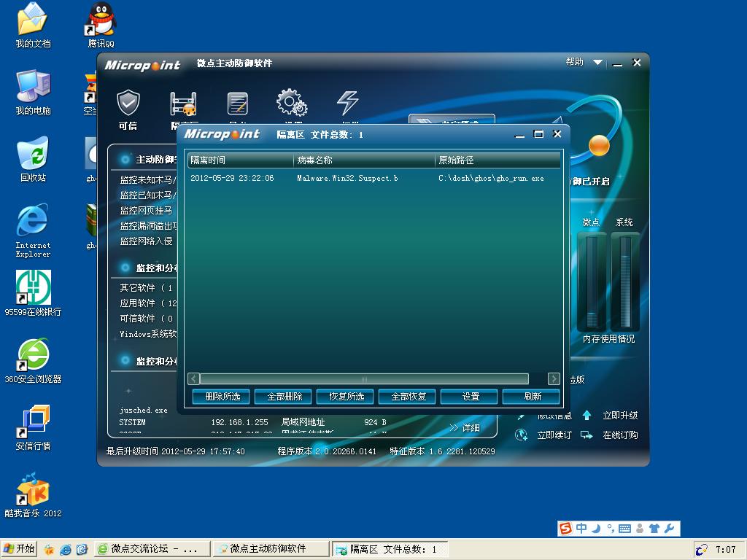Screen dimensions: 747x560
Task: Launch Internet Explorer from the desktop
Action: [33, 230]
